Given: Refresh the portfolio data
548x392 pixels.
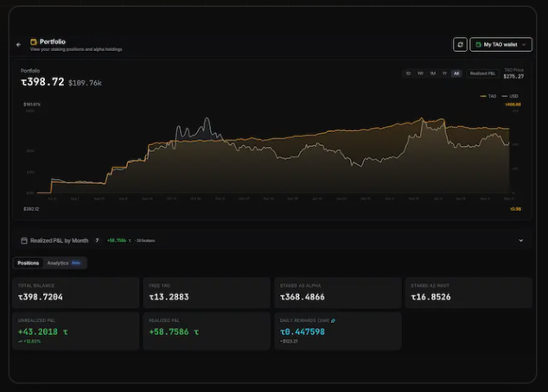Looking at the screenshot, I should coord(460,44).
